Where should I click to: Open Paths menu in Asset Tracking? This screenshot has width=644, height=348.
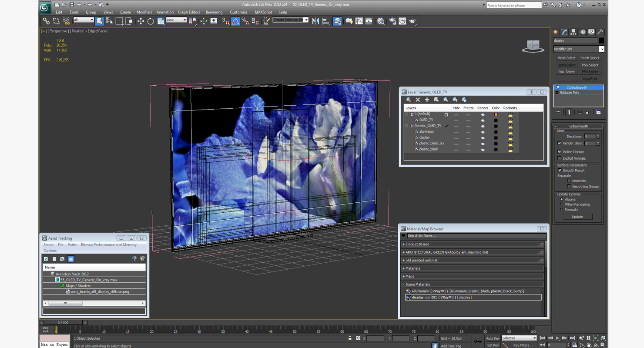tap(72, 245)
